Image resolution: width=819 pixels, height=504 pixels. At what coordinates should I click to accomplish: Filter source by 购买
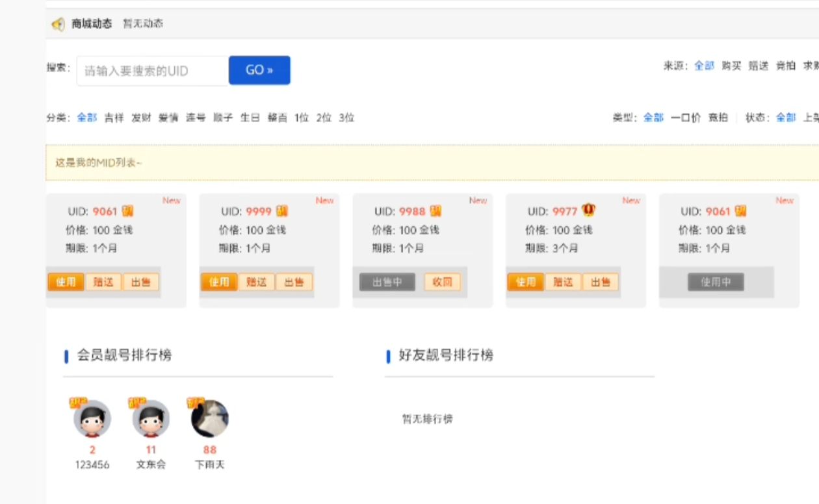click(x=731, y=66)
